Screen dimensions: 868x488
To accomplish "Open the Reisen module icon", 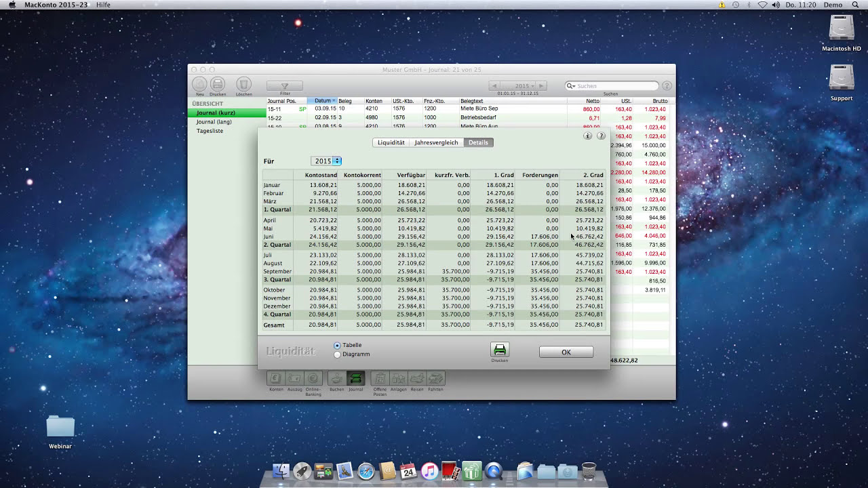I will [417, 378].
